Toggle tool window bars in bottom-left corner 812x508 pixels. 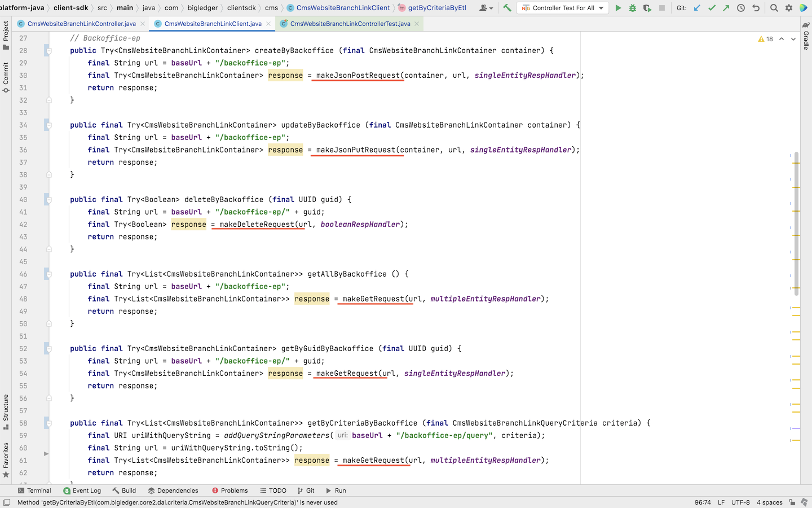pos(7,502)
